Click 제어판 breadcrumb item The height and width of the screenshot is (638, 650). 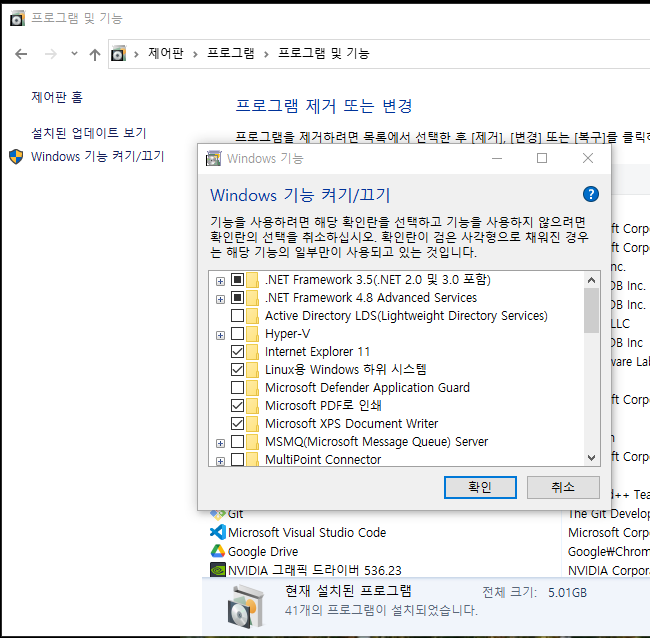coord(166,53)
